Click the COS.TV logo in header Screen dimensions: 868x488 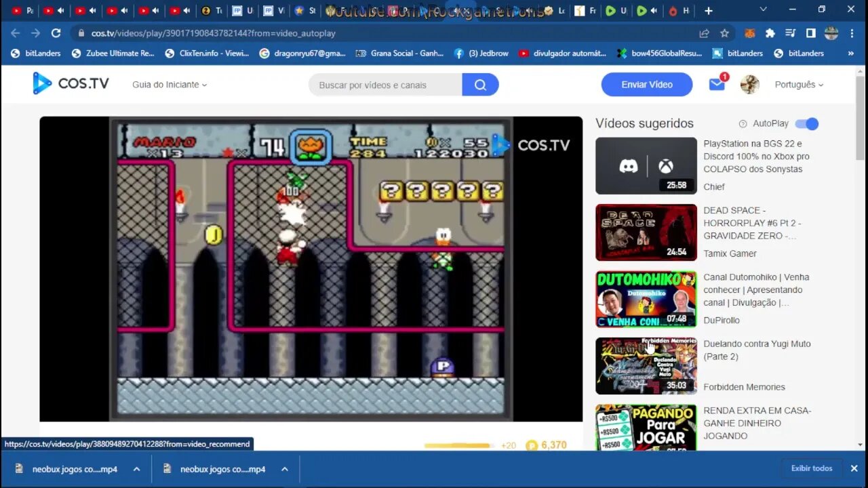click(x=71, y=84)
